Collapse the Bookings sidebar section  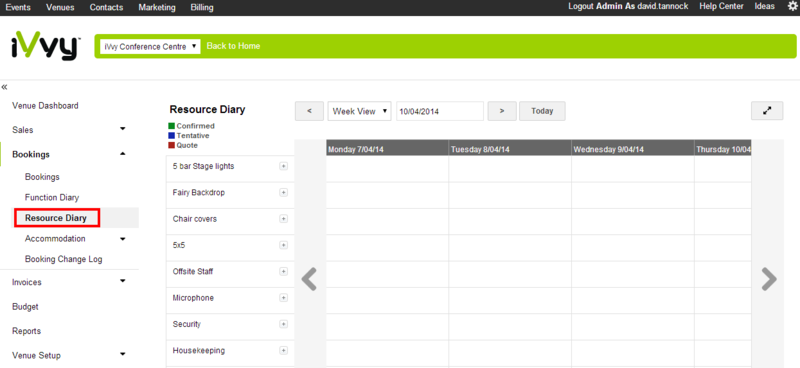tap(122, 154)
